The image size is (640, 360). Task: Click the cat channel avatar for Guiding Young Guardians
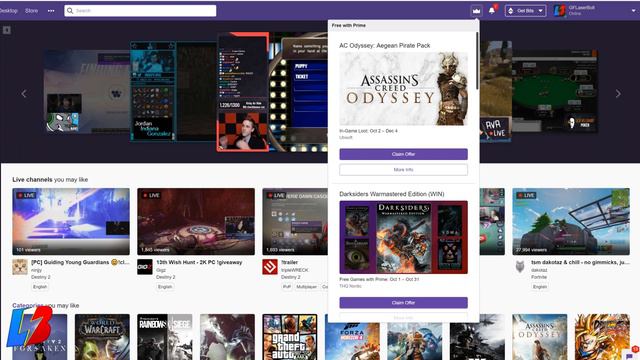(x=20, y=267)
